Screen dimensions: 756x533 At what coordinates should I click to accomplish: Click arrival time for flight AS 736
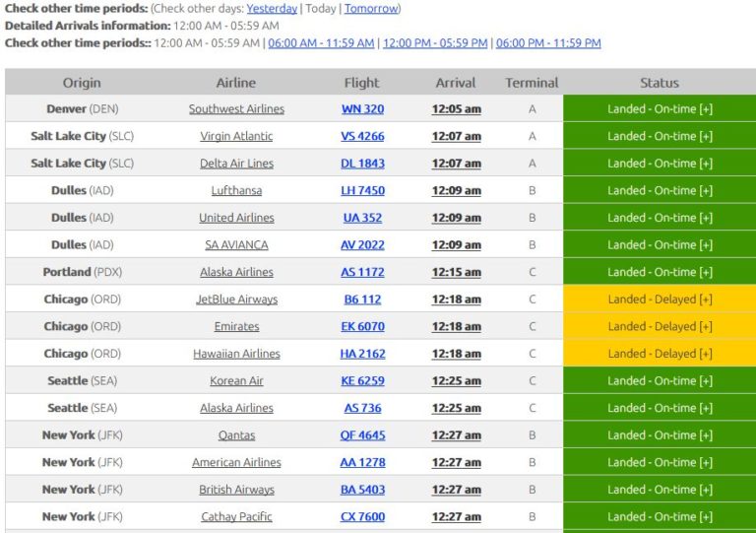(456, 408)
